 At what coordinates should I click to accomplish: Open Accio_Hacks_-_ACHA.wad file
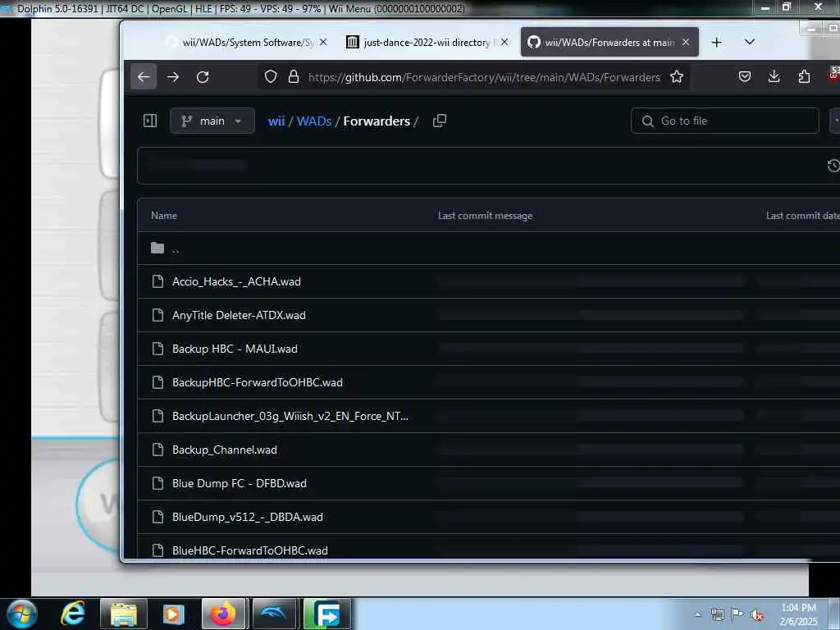[236, 282]
